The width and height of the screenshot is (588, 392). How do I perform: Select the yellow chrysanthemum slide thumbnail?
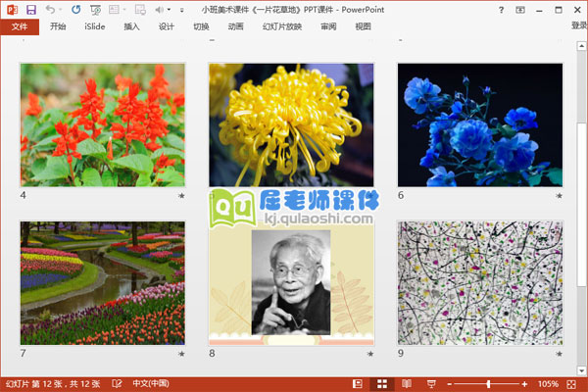click(291, 124)
